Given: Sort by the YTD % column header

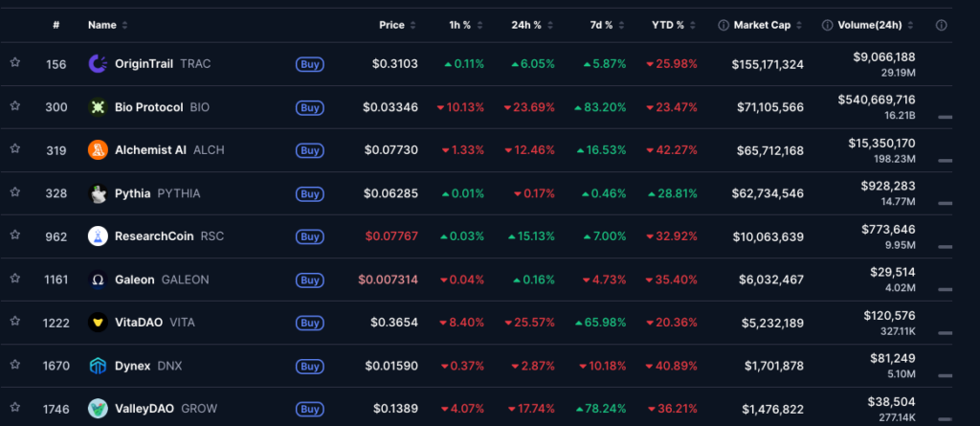Looking at the screenshot, I should tap(674, 25).
